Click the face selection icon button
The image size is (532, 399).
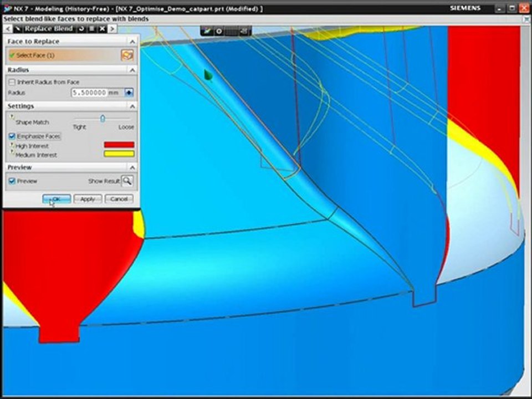pyautogui.click(x=127, y=55)
